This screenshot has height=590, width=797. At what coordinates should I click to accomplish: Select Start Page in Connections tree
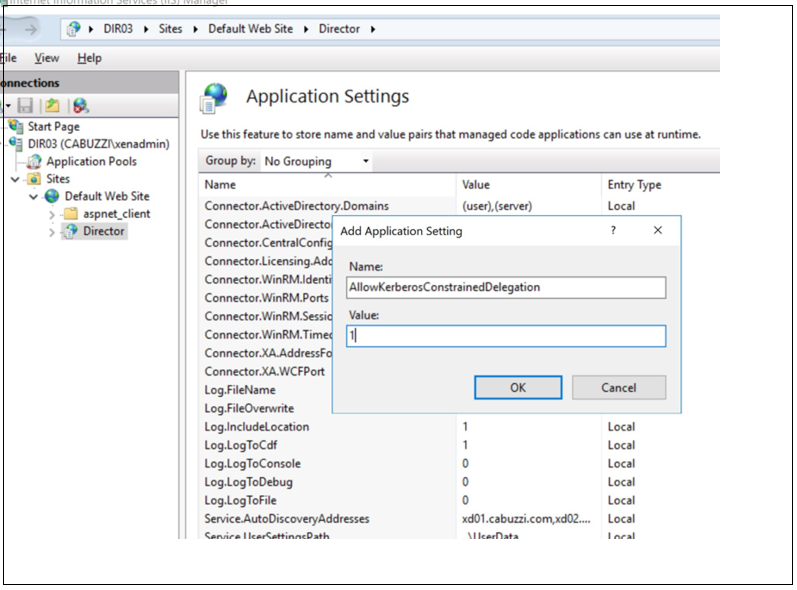tap(53, 127)
